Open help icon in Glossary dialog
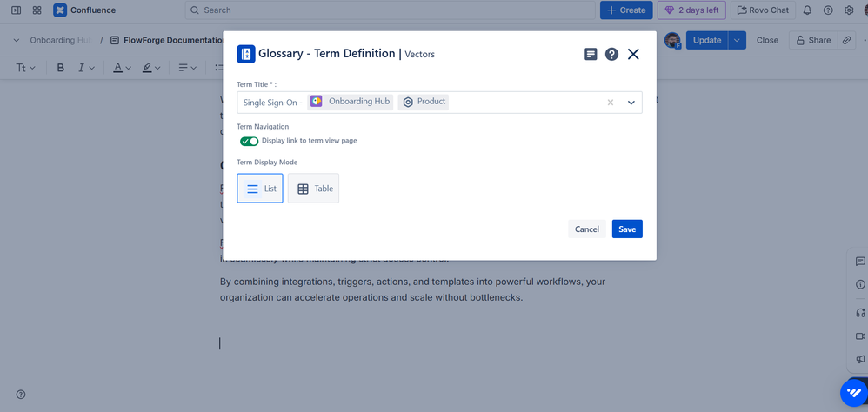The width and height of the screenshot is (868, 412). pos(611,54)
